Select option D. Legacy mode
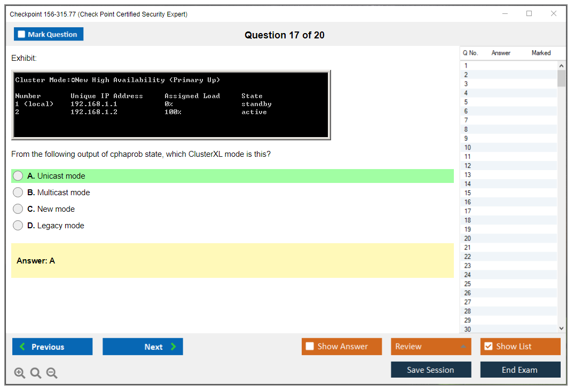The width and height of the screenshot is (574, 392). click(18, 226)
